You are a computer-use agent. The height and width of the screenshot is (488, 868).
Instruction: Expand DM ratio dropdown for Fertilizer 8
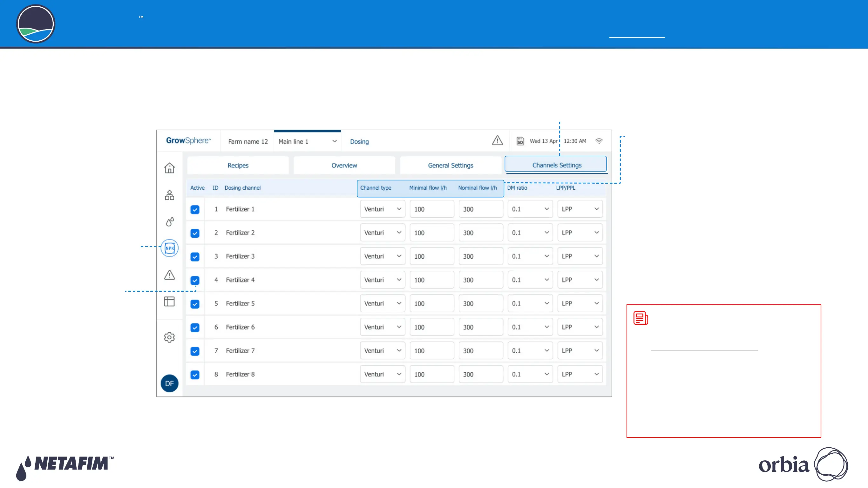coord(530,374)
